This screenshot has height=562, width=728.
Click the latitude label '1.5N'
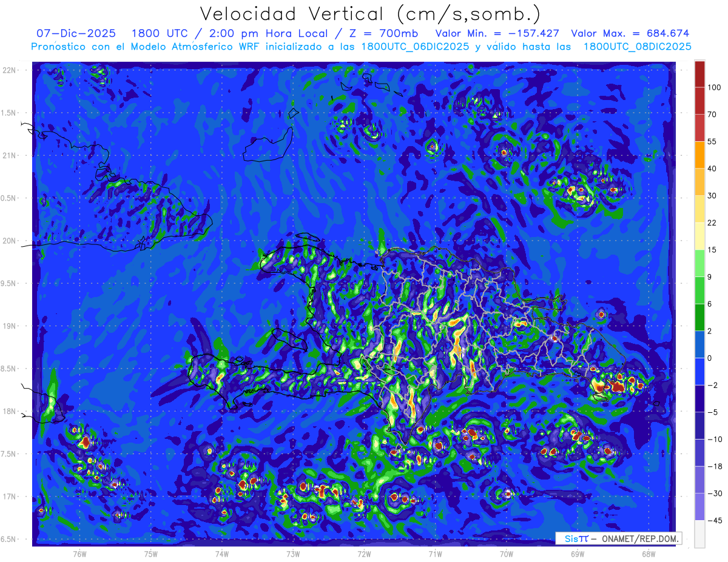(x=9, y=113)
